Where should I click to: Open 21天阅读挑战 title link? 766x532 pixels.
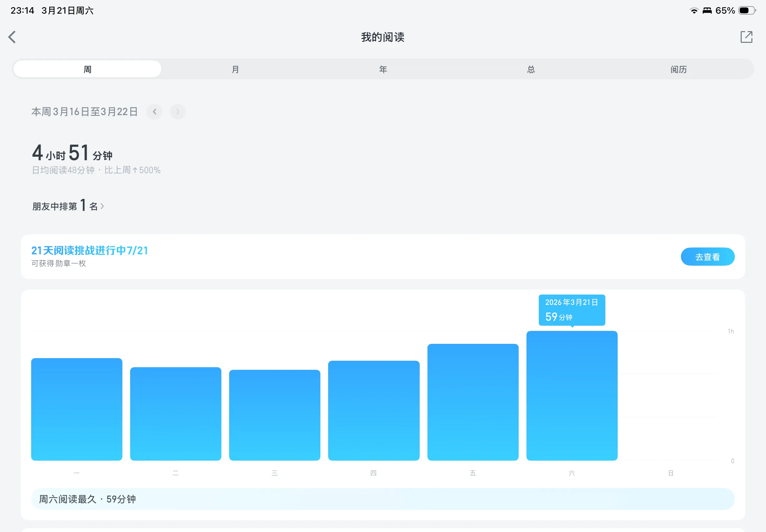click(x=89, y=250)
